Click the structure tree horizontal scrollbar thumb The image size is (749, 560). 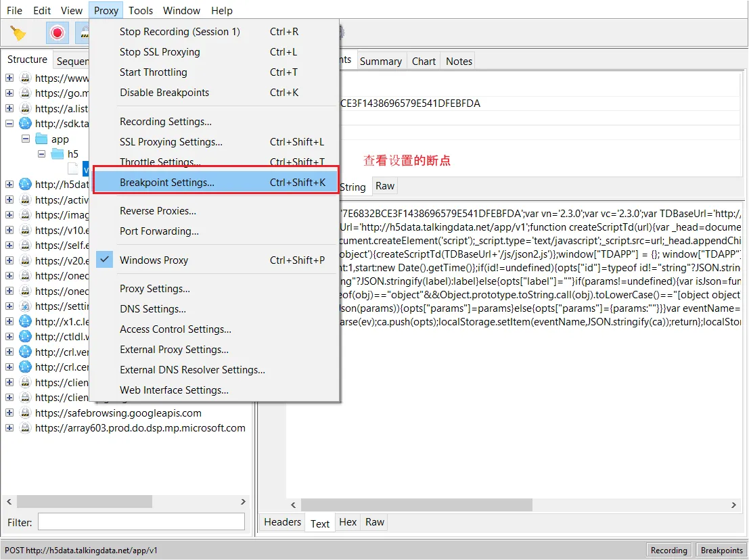tap(85, 502)
